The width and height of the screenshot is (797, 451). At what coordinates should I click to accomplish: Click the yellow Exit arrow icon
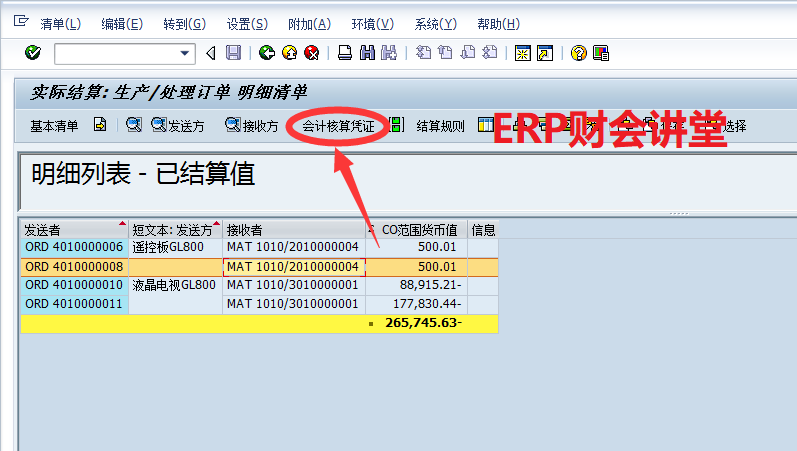pos(289,53)
